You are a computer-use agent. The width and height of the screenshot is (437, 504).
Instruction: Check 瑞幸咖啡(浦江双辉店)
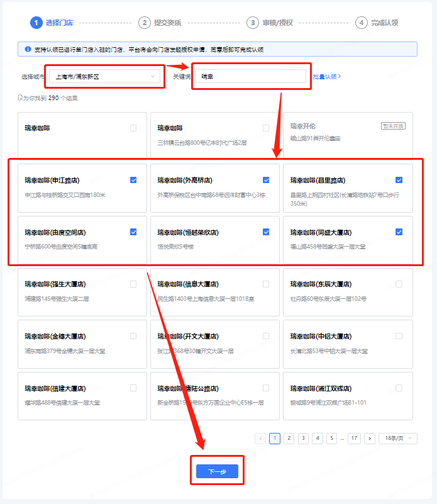(399, 388)
